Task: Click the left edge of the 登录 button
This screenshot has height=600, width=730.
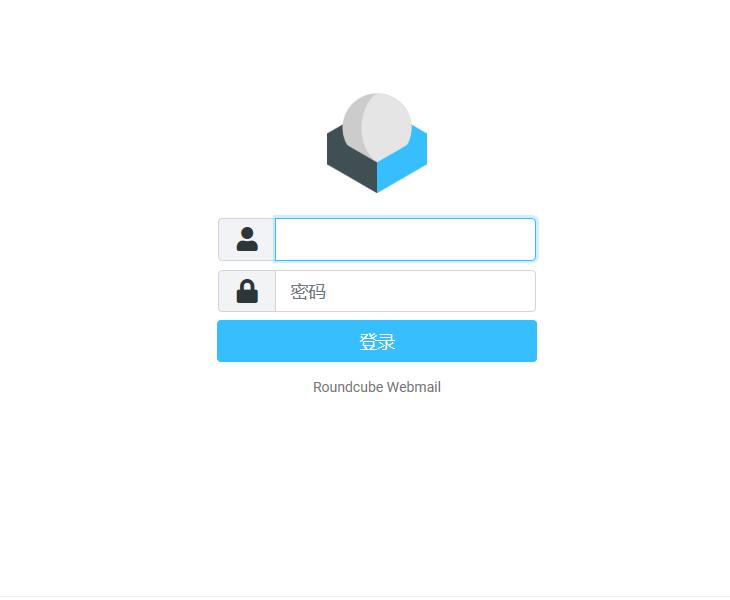Action: tap(221, 341)
